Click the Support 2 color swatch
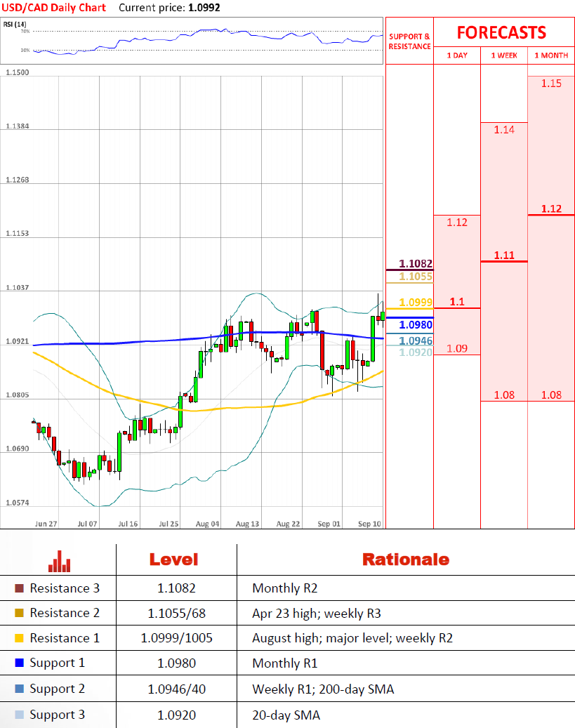Image resolution: width=575 pixels, height=728 pixels. point(19,689)
